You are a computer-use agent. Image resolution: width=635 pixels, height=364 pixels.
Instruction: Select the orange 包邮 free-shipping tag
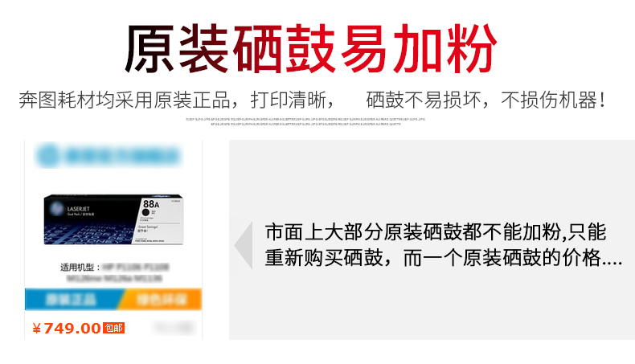[x=114, y=328]
